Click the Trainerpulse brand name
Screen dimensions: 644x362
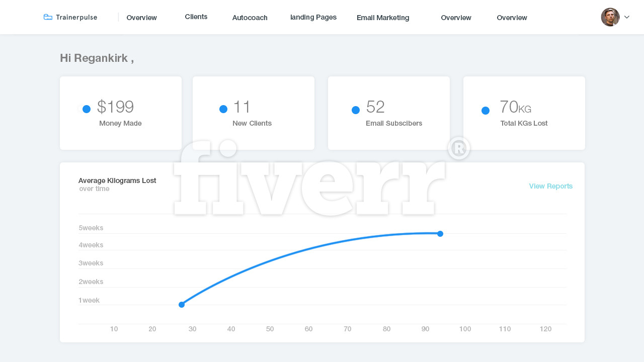[76, 17]
